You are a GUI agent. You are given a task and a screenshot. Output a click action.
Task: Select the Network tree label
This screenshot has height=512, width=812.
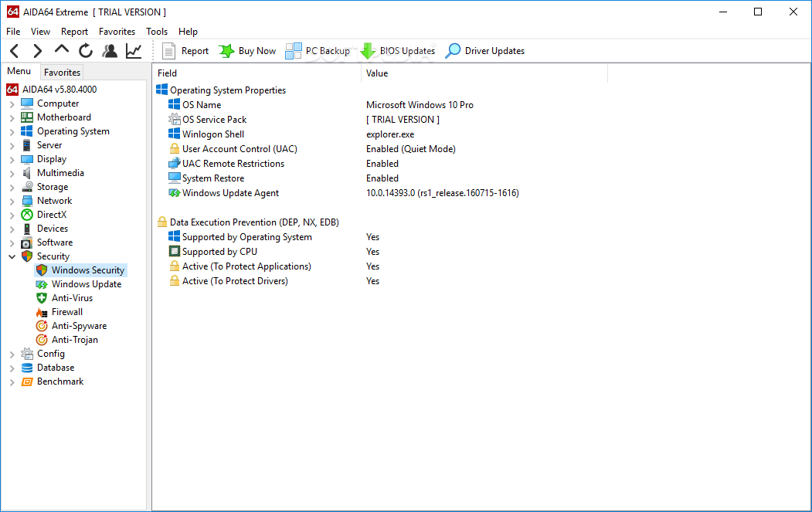(54, 201)
